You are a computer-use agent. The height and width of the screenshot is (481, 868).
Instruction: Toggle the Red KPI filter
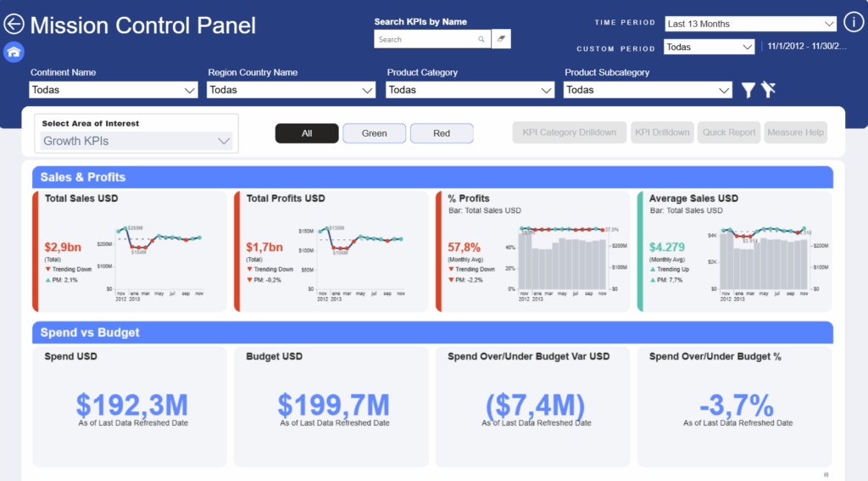(442, 133)
